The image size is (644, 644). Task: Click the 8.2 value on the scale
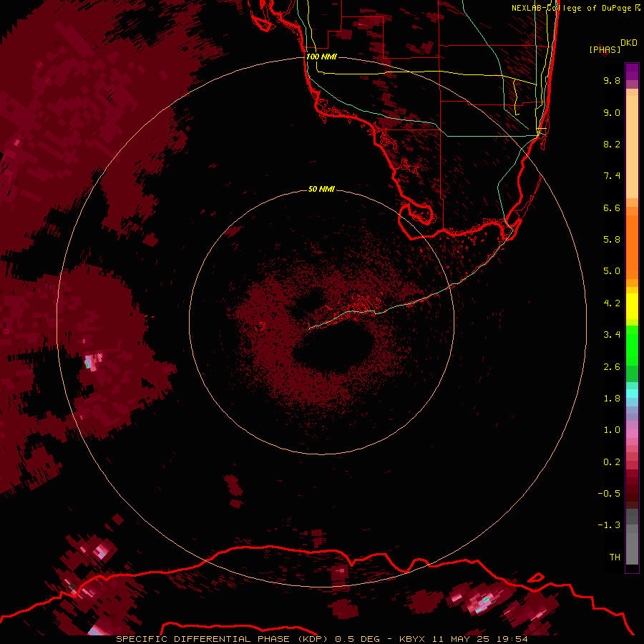click(612, 144)
